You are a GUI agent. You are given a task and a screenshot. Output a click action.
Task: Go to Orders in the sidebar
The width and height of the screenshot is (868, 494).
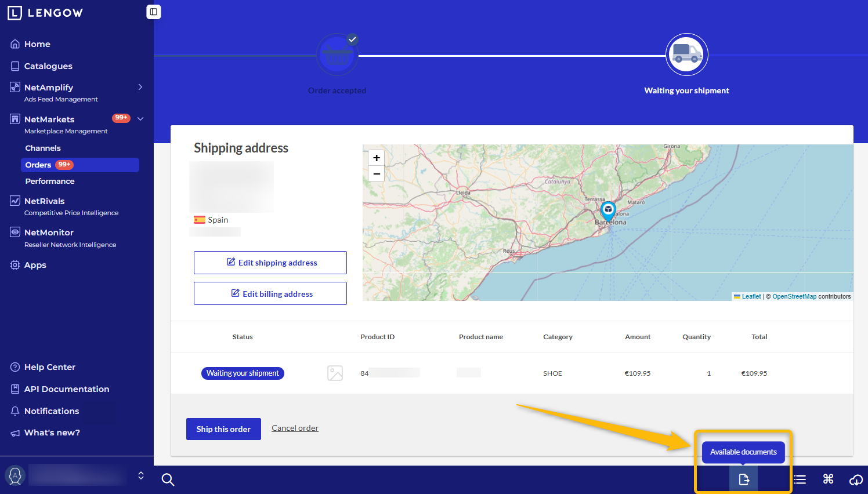(x=38, y=165)
